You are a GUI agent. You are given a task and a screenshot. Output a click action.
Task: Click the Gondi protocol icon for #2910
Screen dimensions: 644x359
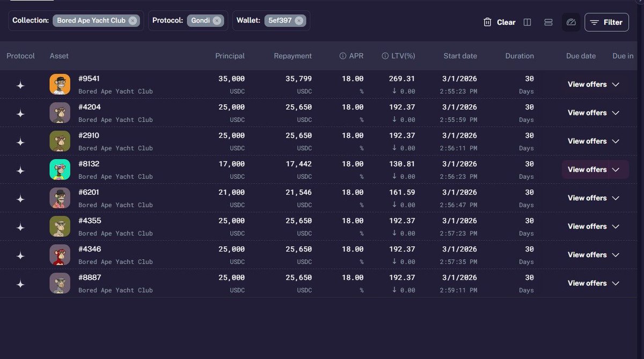20,142
